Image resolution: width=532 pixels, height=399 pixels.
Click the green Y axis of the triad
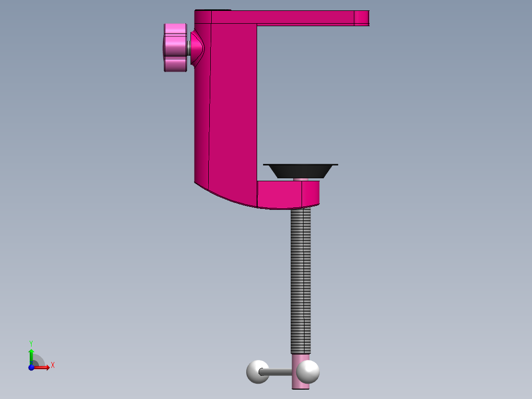tap(31, 357)
